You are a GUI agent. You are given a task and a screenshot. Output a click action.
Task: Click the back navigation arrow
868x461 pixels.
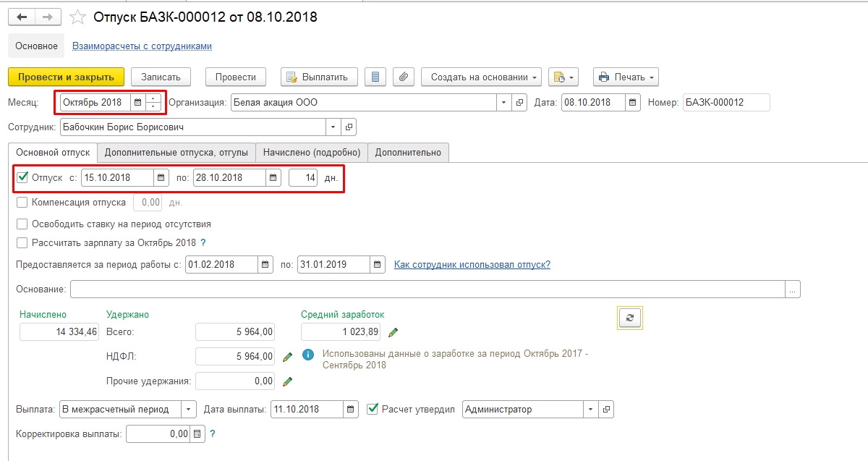pos(22,17)
